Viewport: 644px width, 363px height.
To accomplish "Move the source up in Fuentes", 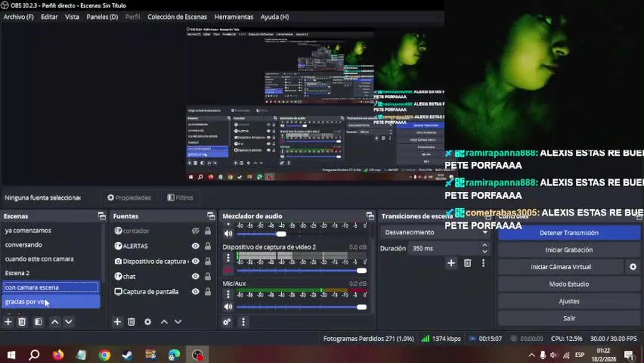I will tap(164, 322).
